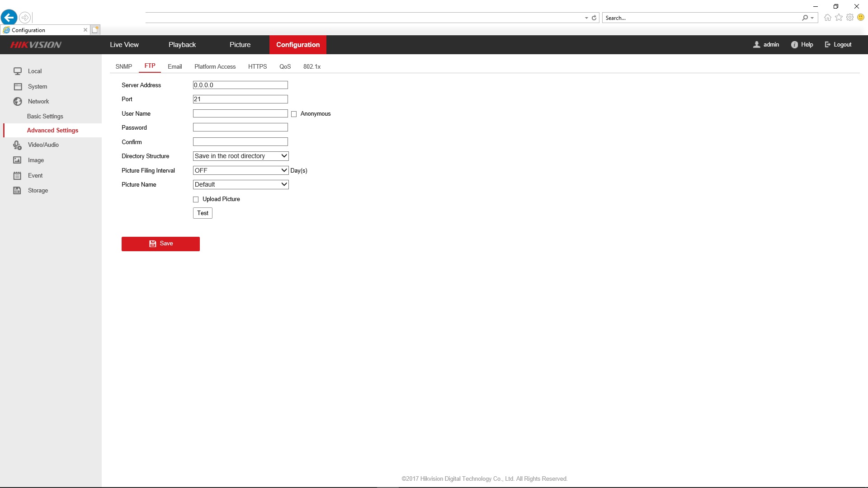The image size is (868, 488).
Task: Open the Picture Name dropdown
Action: coord(241,185)
